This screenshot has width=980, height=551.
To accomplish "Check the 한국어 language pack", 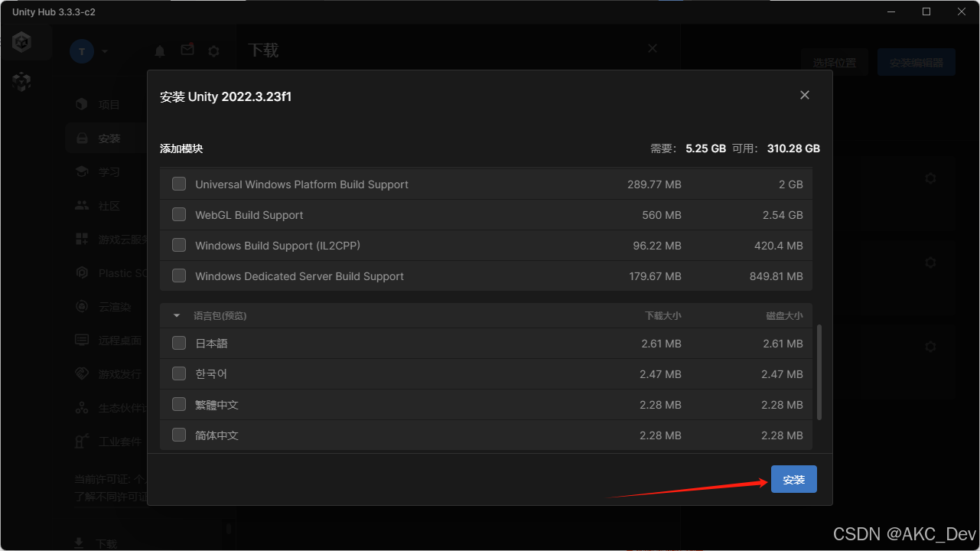I will [x=179, y=374].
